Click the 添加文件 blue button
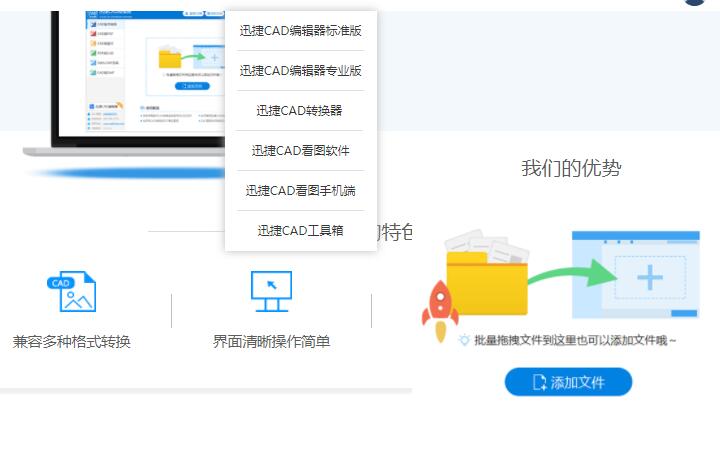Screen dimensions: 720x450 click(x=568, y=382)
